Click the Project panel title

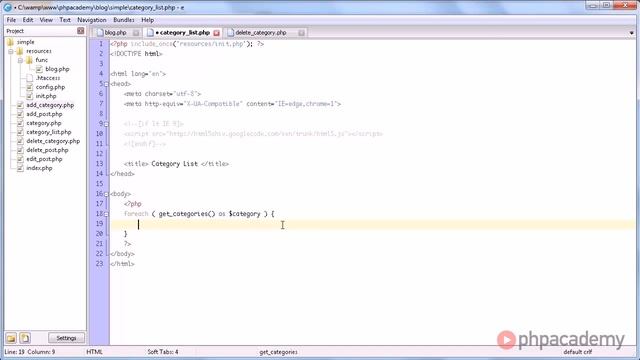15,31
